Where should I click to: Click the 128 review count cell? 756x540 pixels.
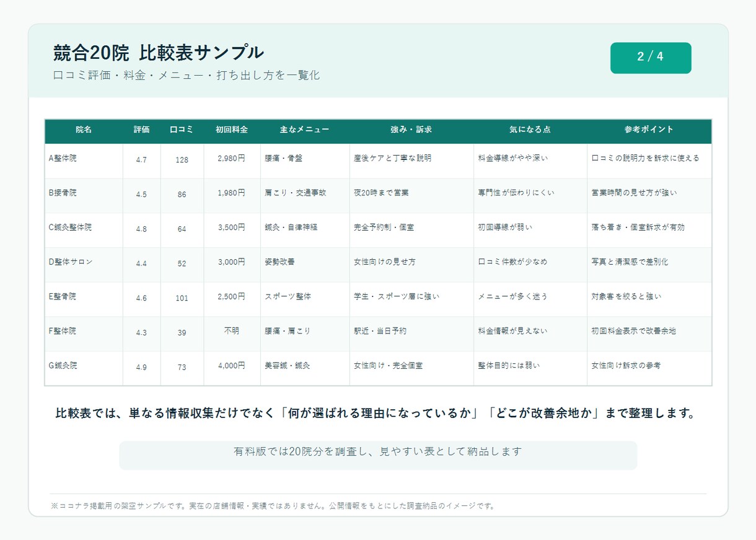[182, 160]
